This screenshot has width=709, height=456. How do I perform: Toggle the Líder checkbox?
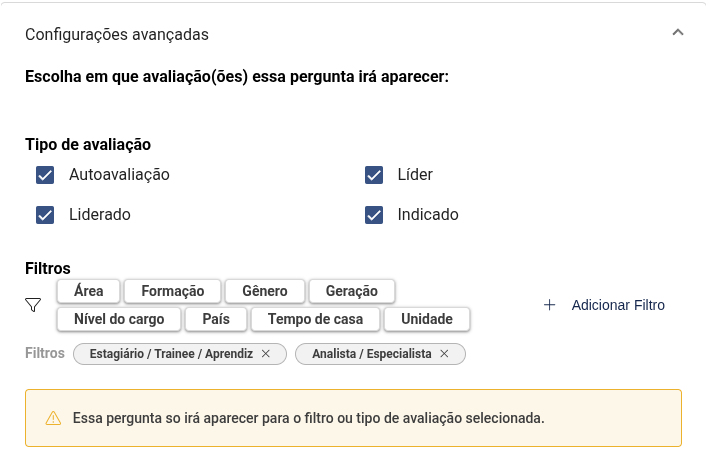coord(374,175)
